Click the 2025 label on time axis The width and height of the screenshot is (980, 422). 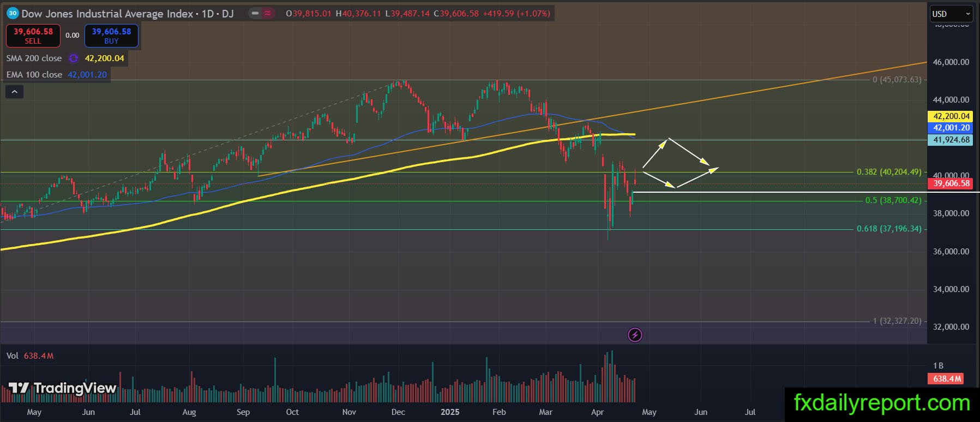[450, 412]
